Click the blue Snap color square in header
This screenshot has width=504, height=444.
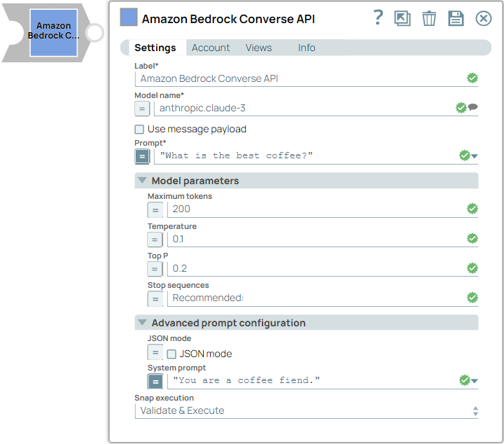129,18
